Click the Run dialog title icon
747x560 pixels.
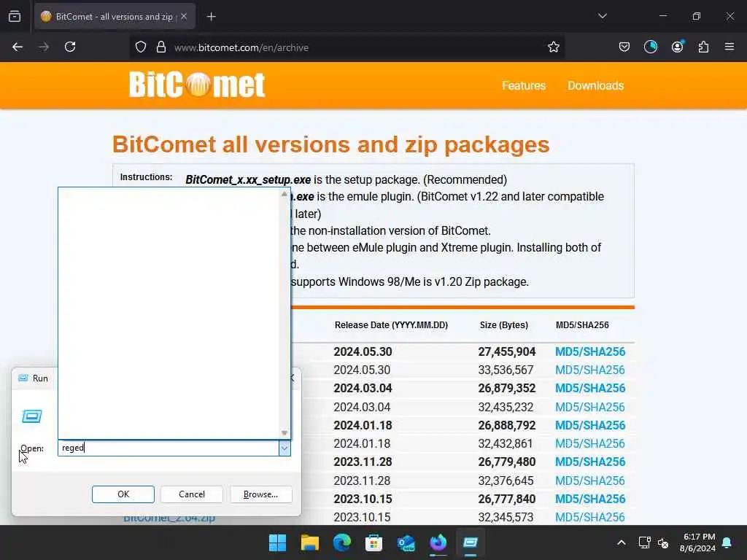coord(23,378)
